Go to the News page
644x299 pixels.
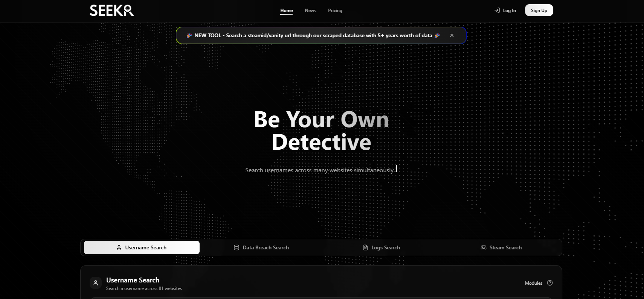coord(310,11)
